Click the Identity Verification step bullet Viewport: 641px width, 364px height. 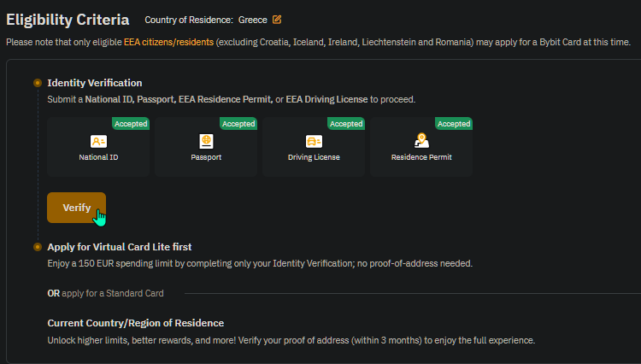[x=38, y=83]
